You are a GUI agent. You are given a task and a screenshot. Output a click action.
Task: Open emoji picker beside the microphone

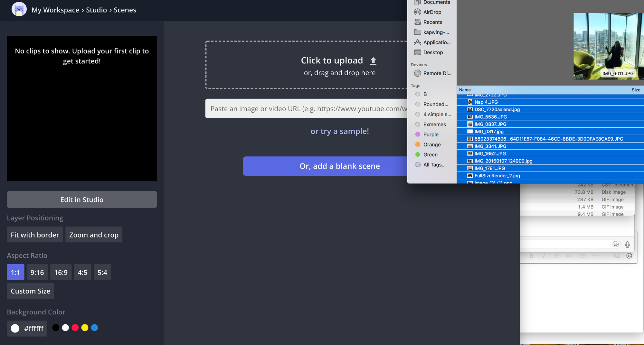(616, 244)
